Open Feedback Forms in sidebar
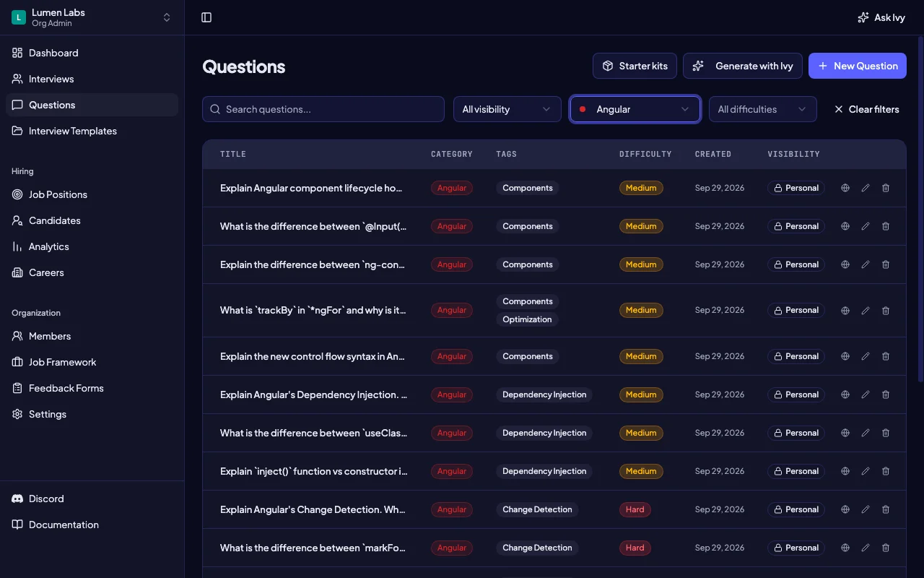The width and height of the screenshot is (924, 578). 92,388
